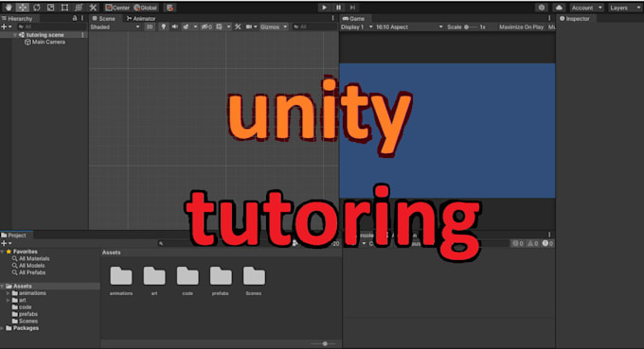
Task: Open Project create plus dropdown
Action: coord(7,243)
